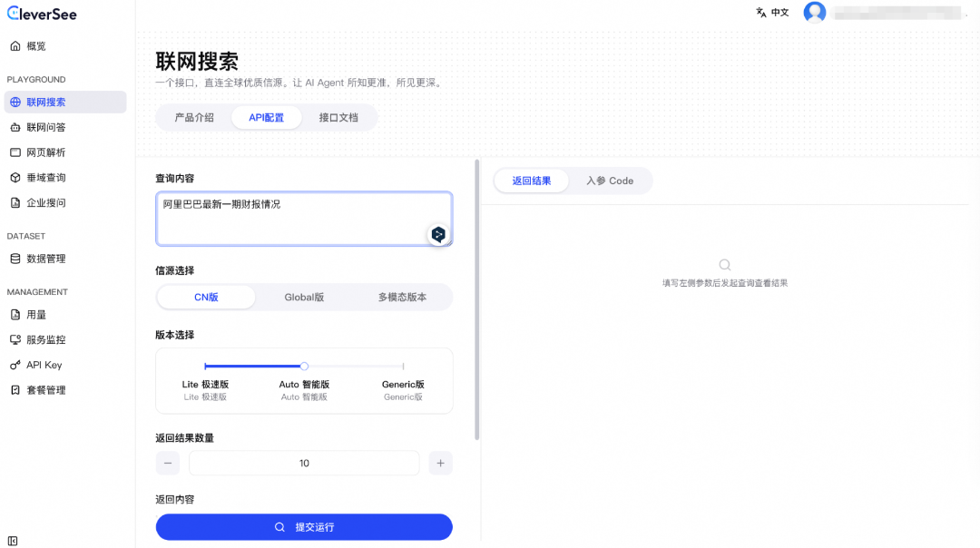The width and height of the screenshot is (980, 548).
Task: Click the CleverSee logo
Action: click(42, 13)
